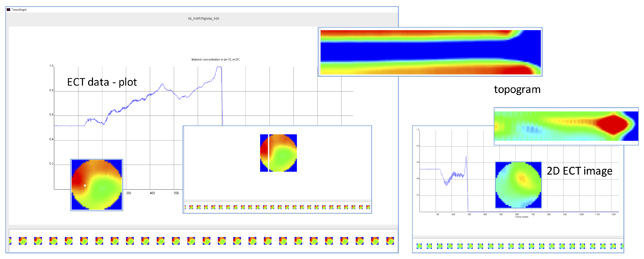This screenshot has width=644, height=259.
Task: Select the rightmost thumbnail in main window's frame strip
Action: click(390, 241)
